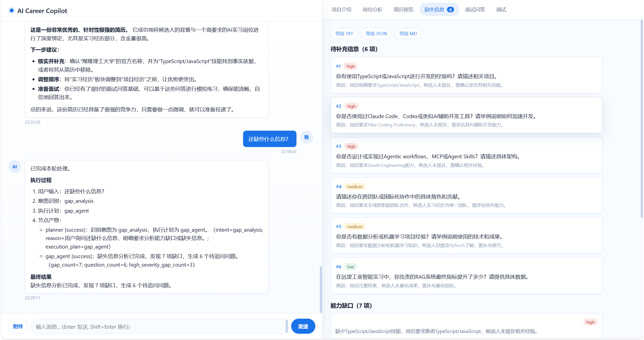Screen dimensions: 644x340
Task: Click the high tag on the TypeScript/JavaScript gap card
Action: tap(590, 322)
